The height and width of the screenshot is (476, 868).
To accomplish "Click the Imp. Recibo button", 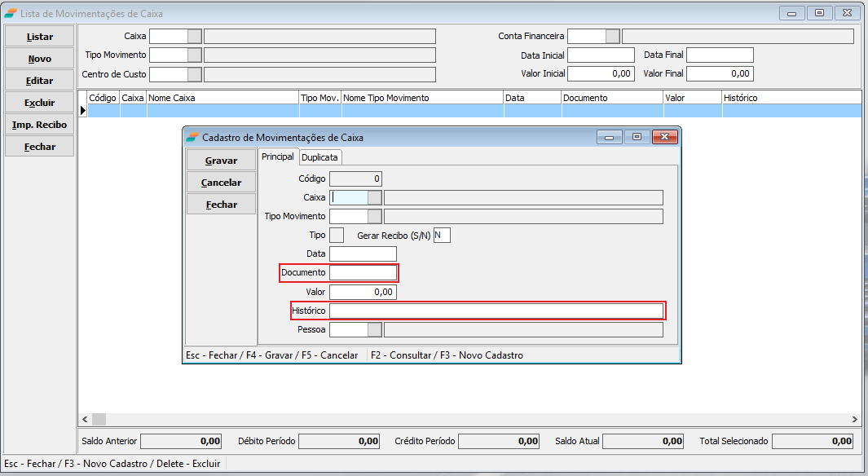I will point(40,125).
